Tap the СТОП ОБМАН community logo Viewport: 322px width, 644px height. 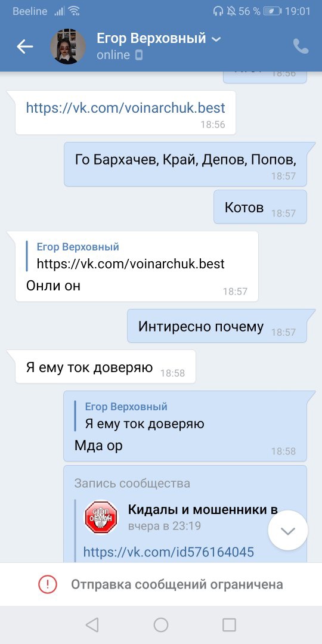tap(101, 517)
